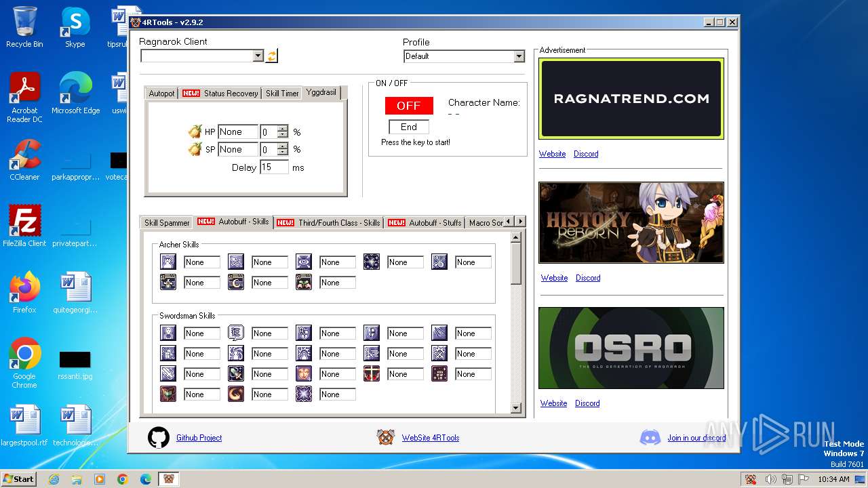Image resolution: width=868 pixels, height=488 pixels.
Task: Click the lettered shield icon in Swordsman Skills
Action: click(304, 333)
